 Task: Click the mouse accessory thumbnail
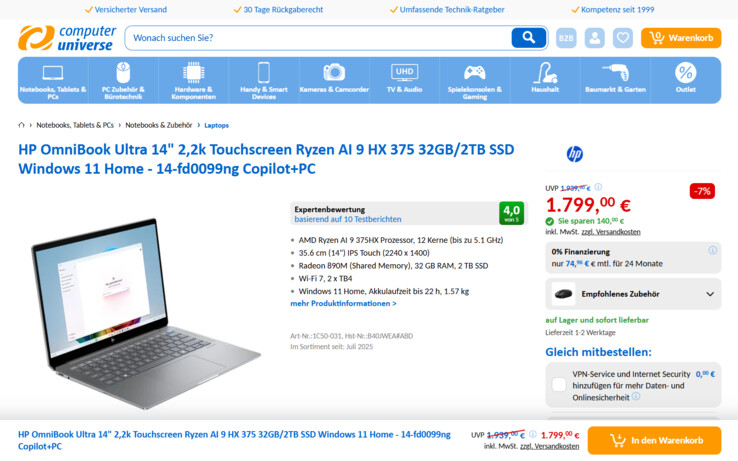(x=563, y=294)
